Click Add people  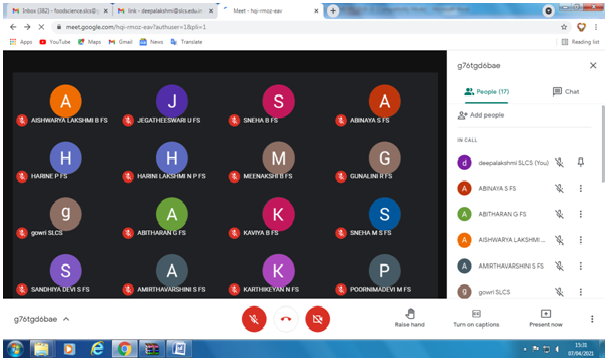point(481,115)
